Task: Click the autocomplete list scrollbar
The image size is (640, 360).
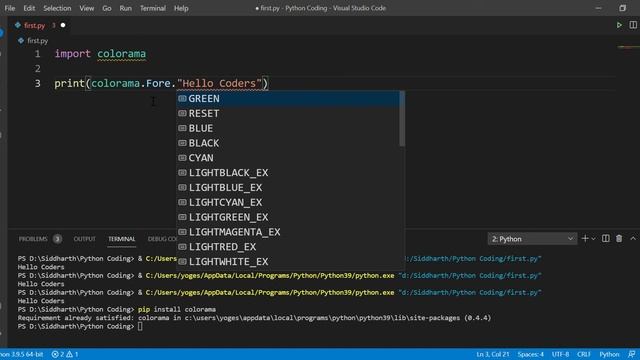Action: 402,118
